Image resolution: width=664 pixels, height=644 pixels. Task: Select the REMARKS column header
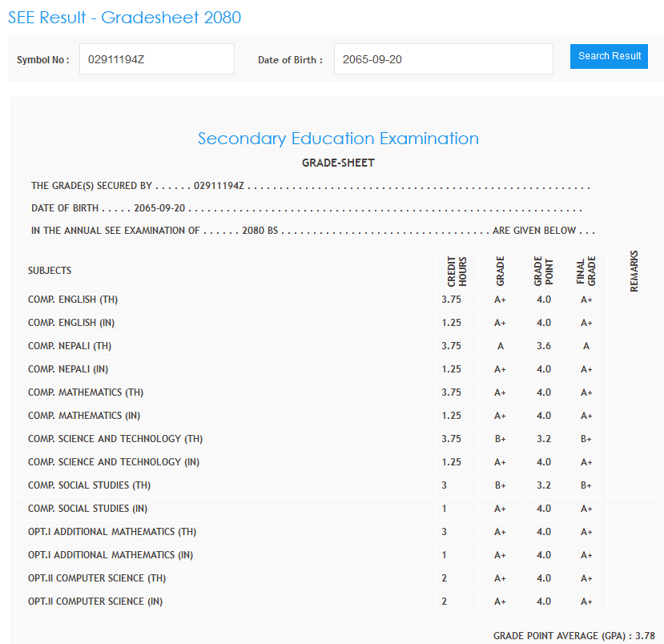[634, 272]
